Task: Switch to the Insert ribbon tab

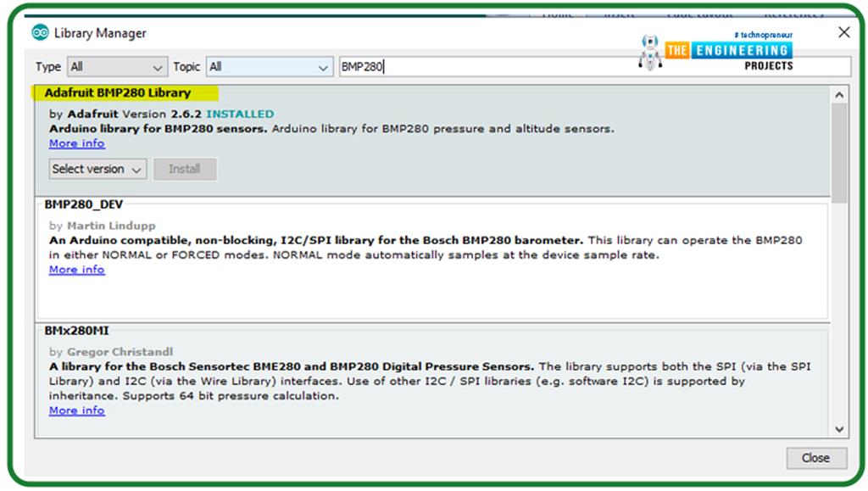Action: point(618,14)
